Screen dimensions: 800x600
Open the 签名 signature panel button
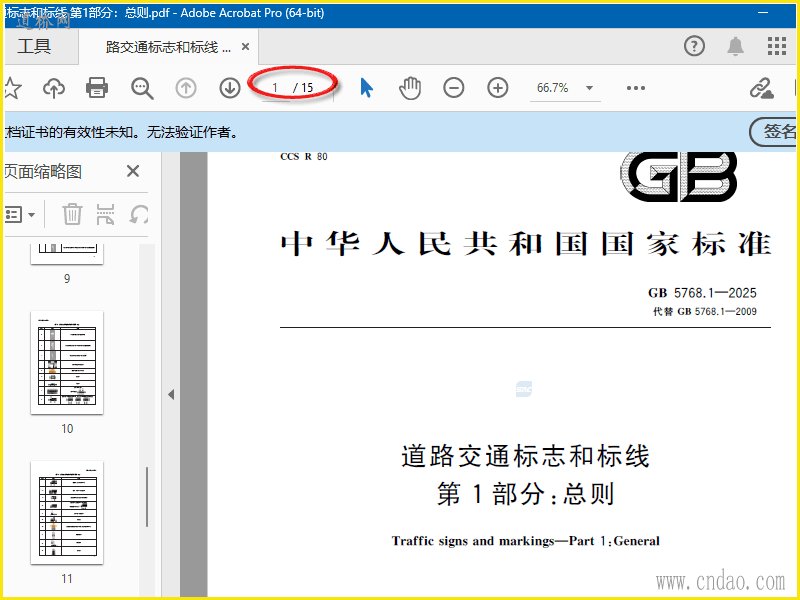[x=773, y=132]
